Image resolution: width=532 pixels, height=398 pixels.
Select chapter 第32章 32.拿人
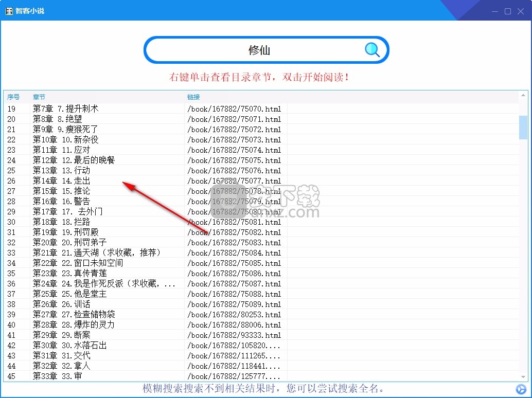pyautogui.click(x=61, y=366)
